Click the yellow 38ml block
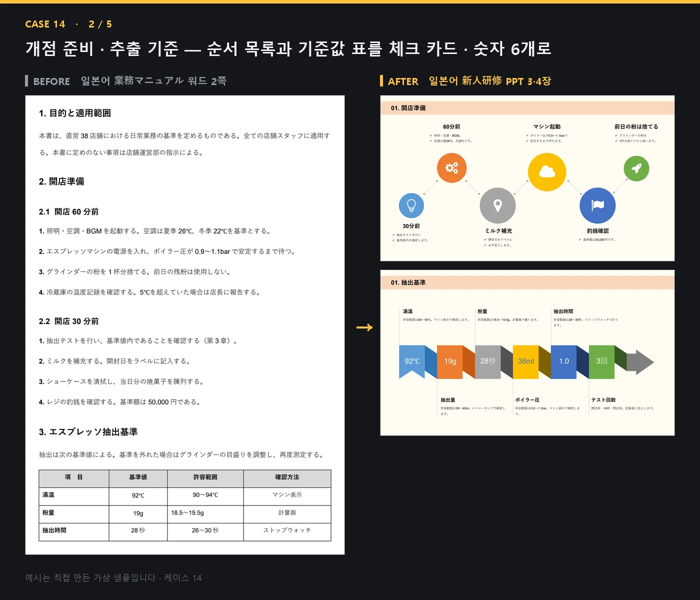 tap(526, 361)
